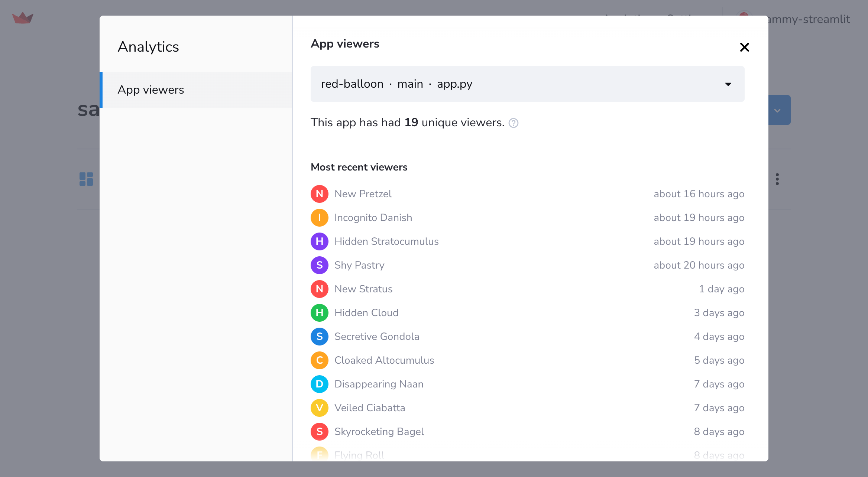Click Disappearing Naan cyan D avatar
The width and height of the screenshot is (868, 477).
[319, 384]
